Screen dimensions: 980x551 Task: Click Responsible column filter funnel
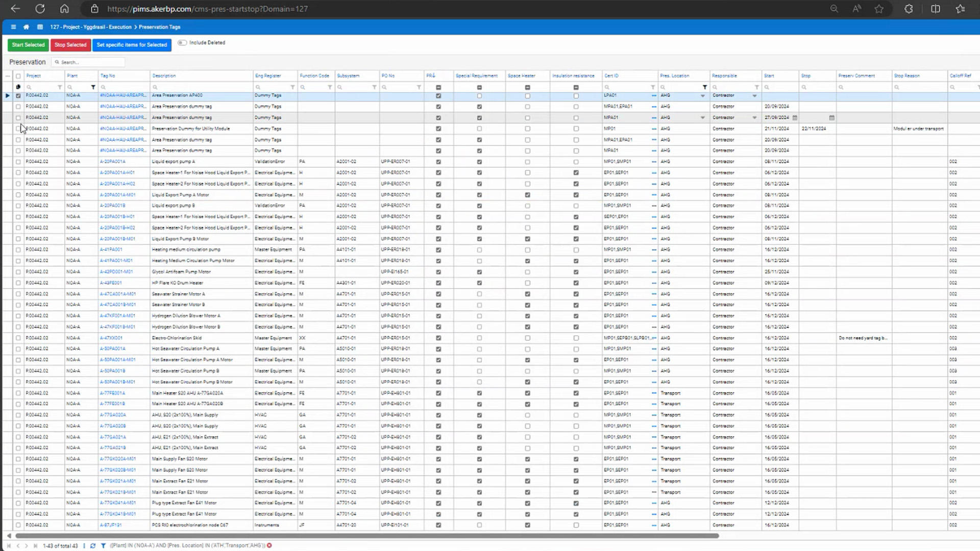click(x=757, y=87)
